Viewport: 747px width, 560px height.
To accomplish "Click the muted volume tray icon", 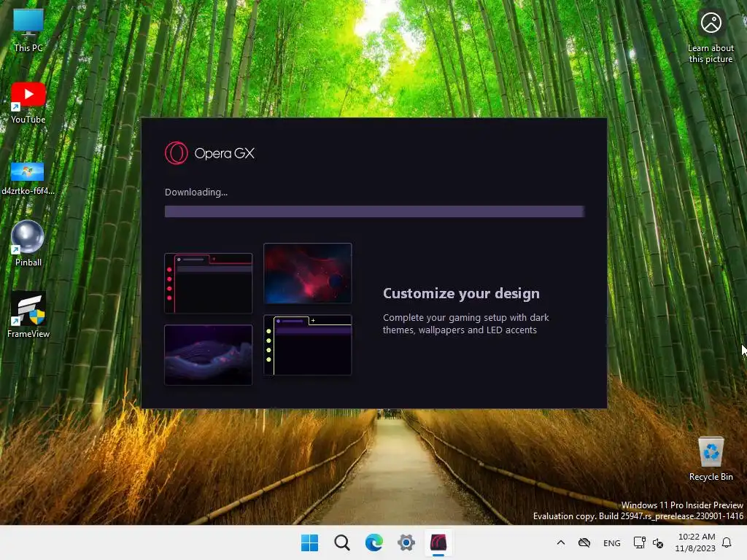I will coord(658,542).
